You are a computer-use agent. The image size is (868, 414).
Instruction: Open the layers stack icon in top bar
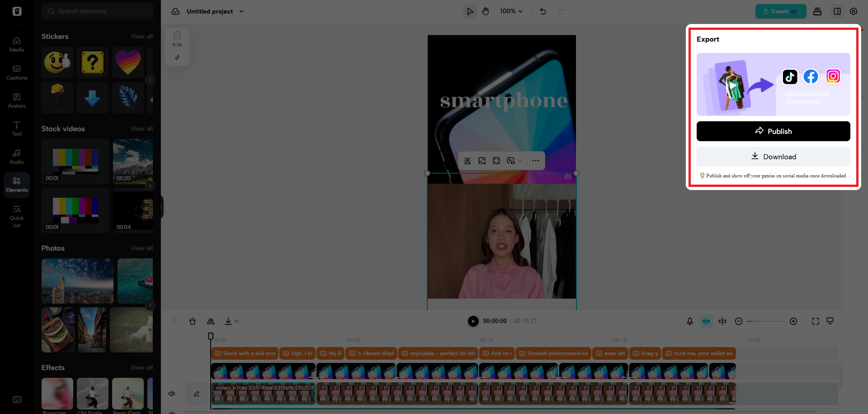pos(817,11)
